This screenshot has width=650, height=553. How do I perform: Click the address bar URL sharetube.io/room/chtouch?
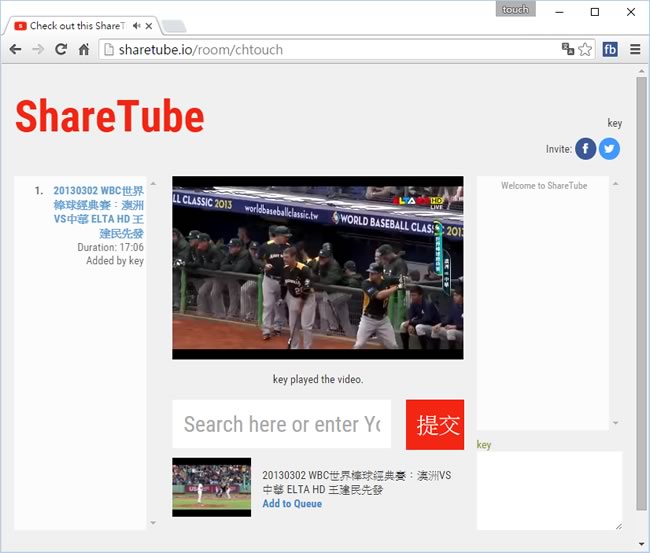click(x=201, y=50)
